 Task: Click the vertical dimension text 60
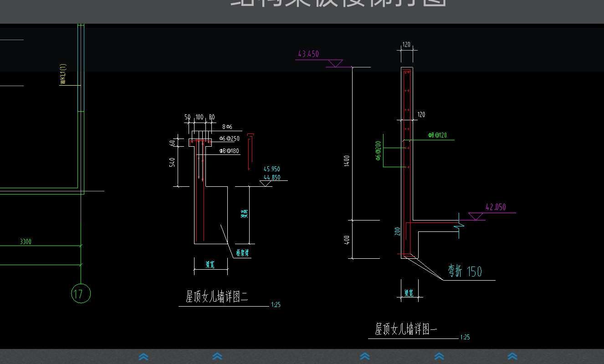[172, 143]
